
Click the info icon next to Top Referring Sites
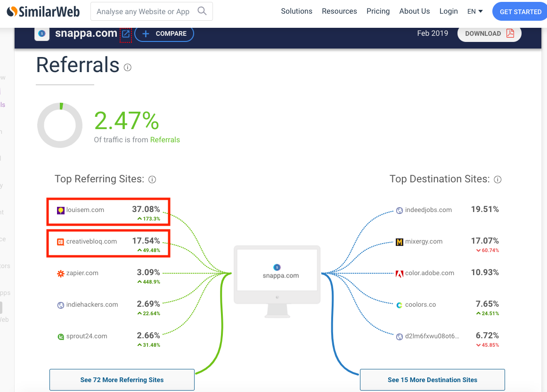pos(152,179)
